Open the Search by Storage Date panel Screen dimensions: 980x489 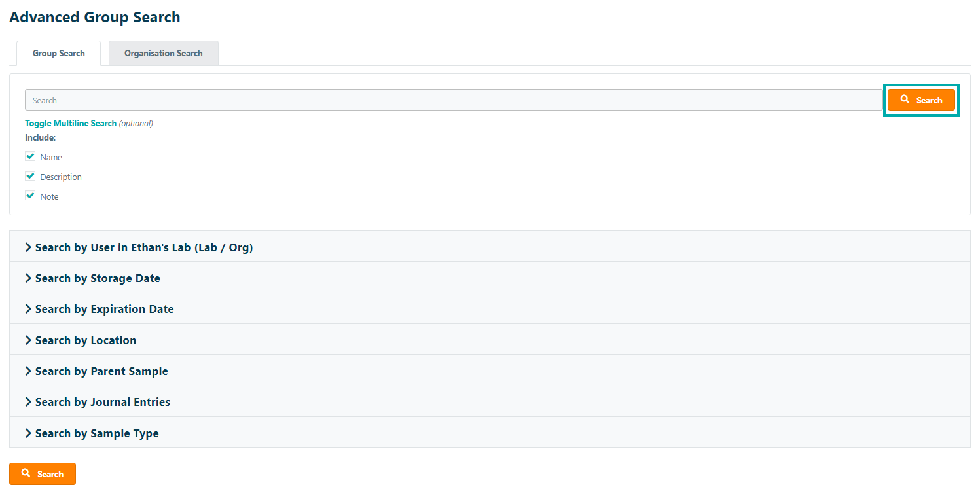point(98,278)
